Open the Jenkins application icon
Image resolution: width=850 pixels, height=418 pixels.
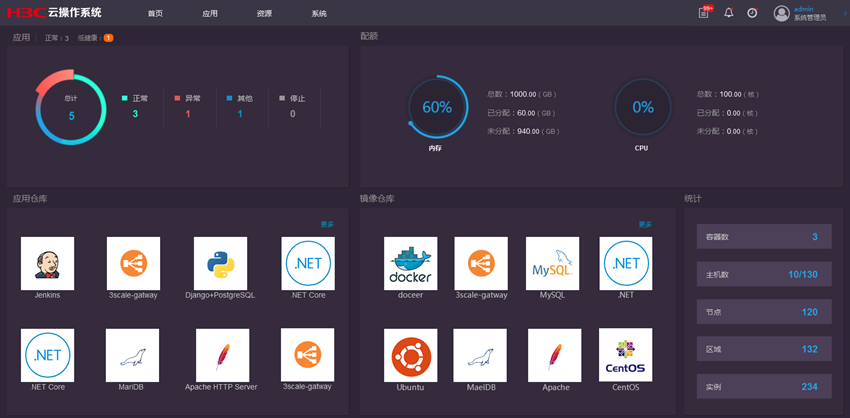[x=48, y=263]
